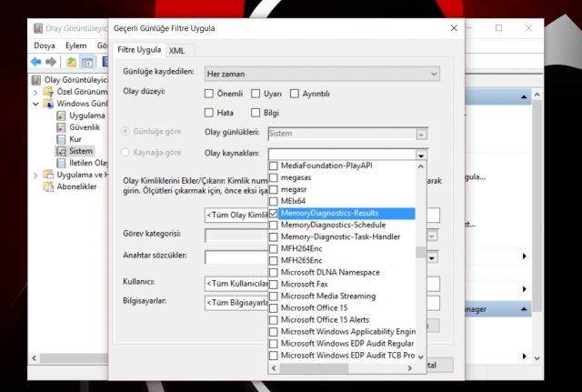Expand the Özel Görünümler tree node
This screenshot has width=582, height=392.
tap(35, 92)
